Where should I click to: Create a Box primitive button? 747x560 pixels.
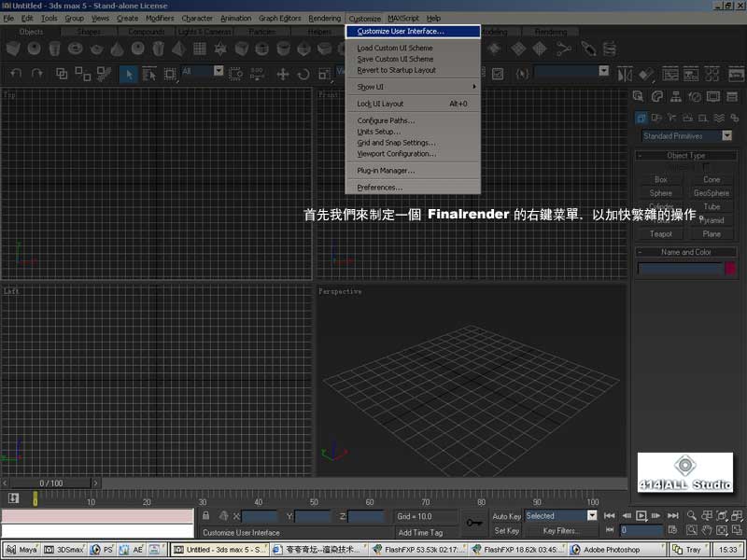click(660, 179)
